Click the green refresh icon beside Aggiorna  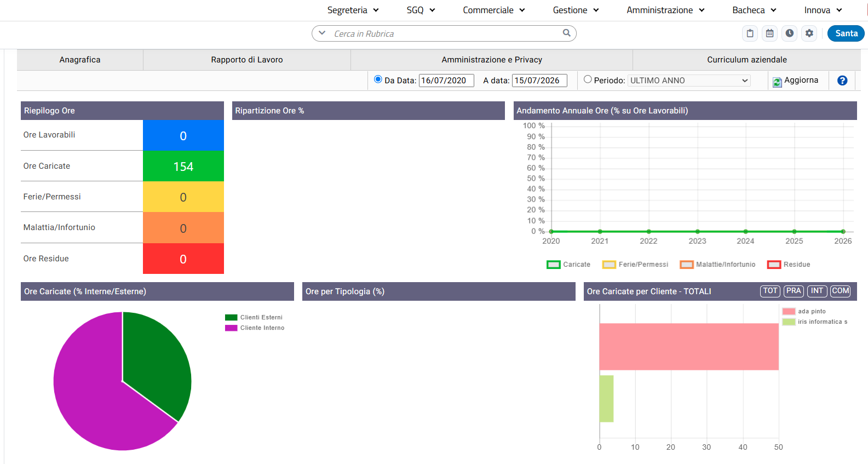click(x=777, y=82)
